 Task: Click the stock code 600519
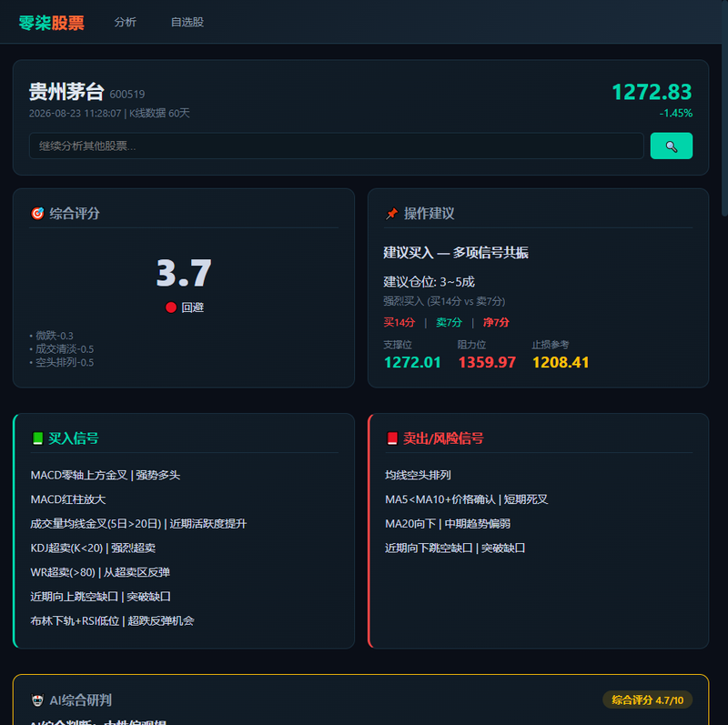127,95
